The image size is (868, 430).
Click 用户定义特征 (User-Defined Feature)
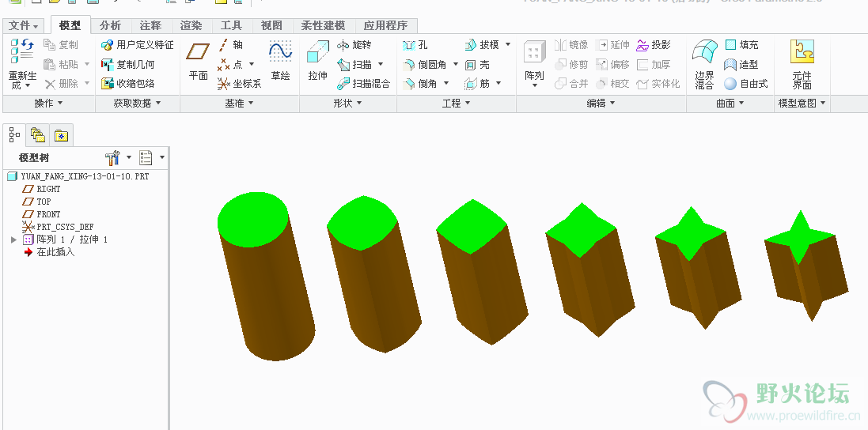point(138,45)
